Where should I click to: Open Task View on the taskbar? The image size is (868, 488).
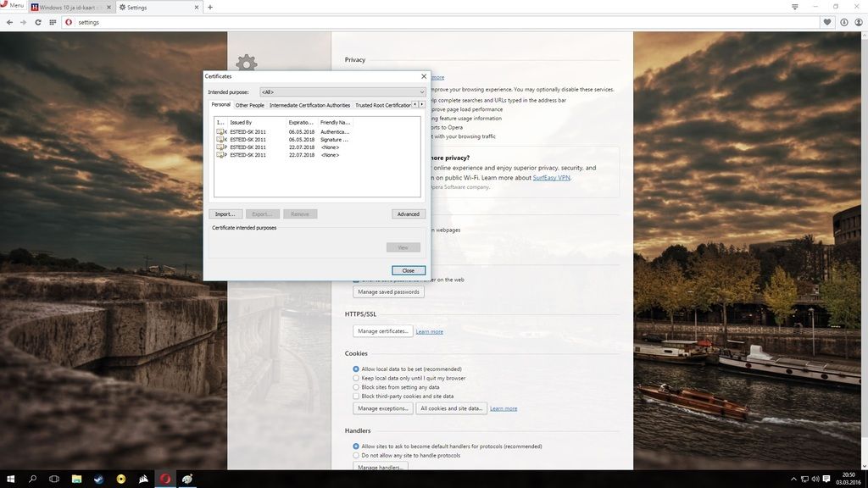point(54,479)
